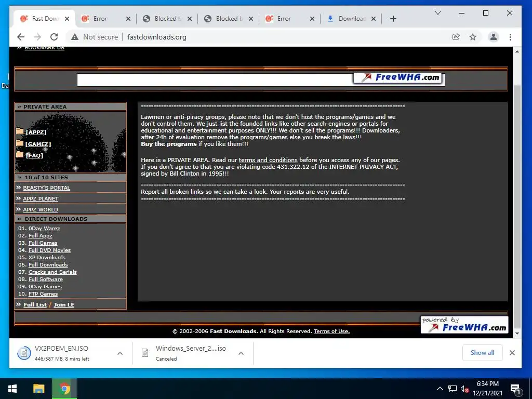The height and width of the screenshot is (399, 532).
Task: Open APPZ WORLD link
Action: [41, 209]
